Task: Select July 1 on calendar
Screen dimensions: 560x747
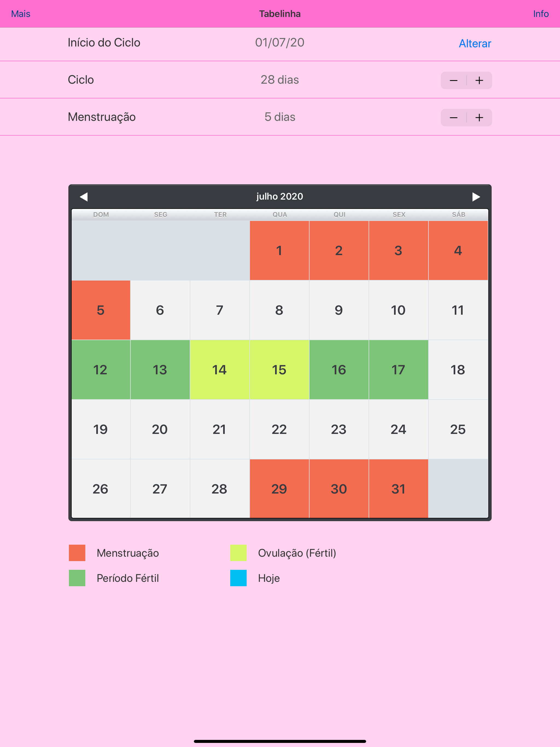Action: tap(279, 250)
